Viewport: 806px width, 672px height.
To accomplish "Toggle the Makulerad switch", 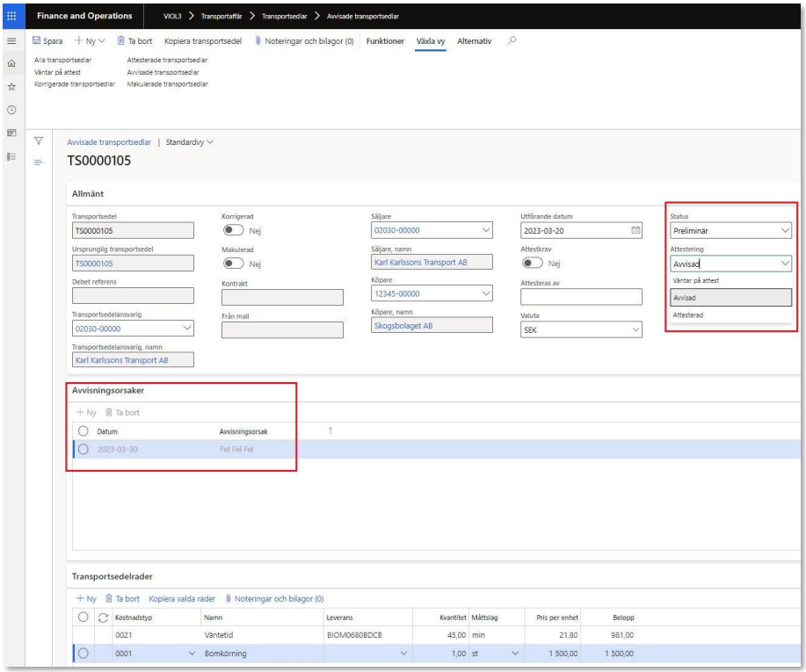I will 233,263.
